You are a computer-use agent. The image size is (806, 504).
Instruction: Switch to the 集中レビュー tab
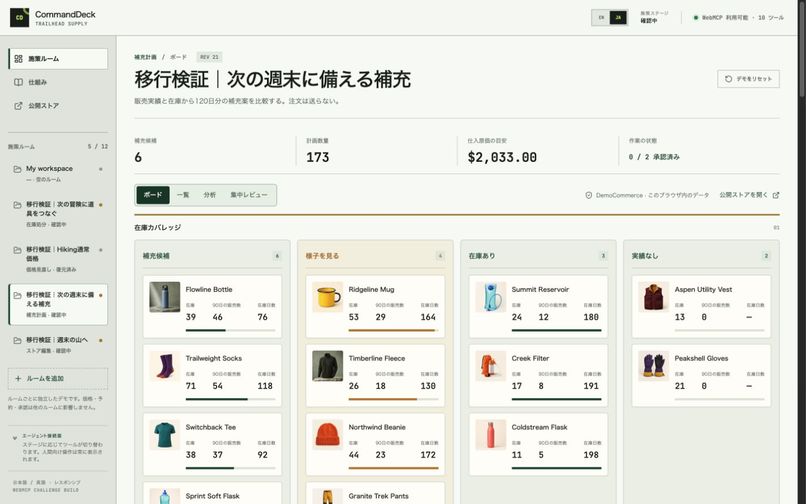click(x=249, y=195)
